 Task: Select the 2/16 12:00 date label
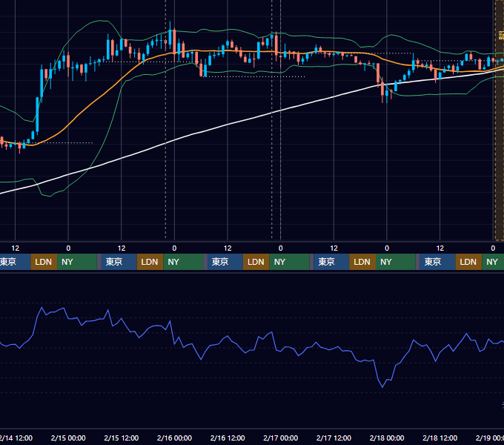(x=228, y=438)
